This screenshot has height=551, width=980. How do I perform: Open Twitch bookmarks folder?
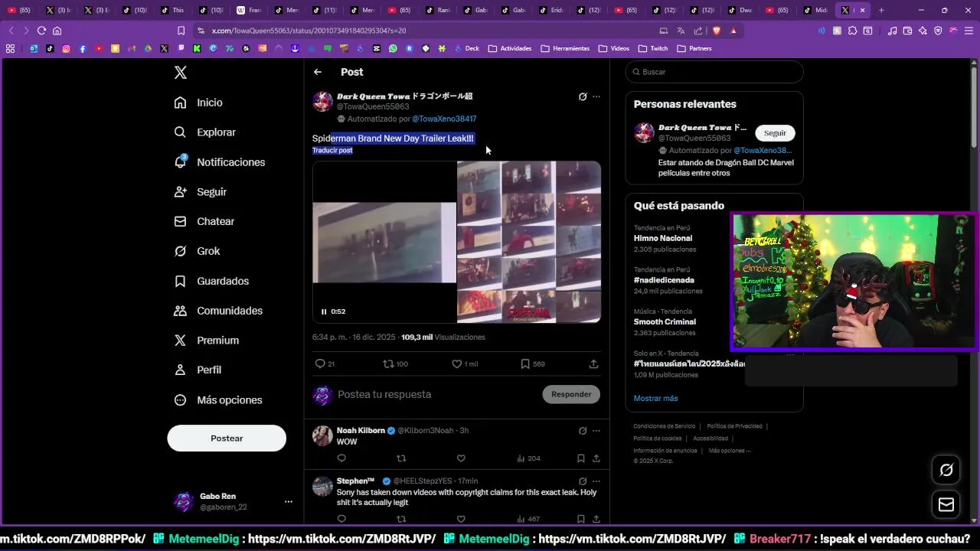[653, 48]
